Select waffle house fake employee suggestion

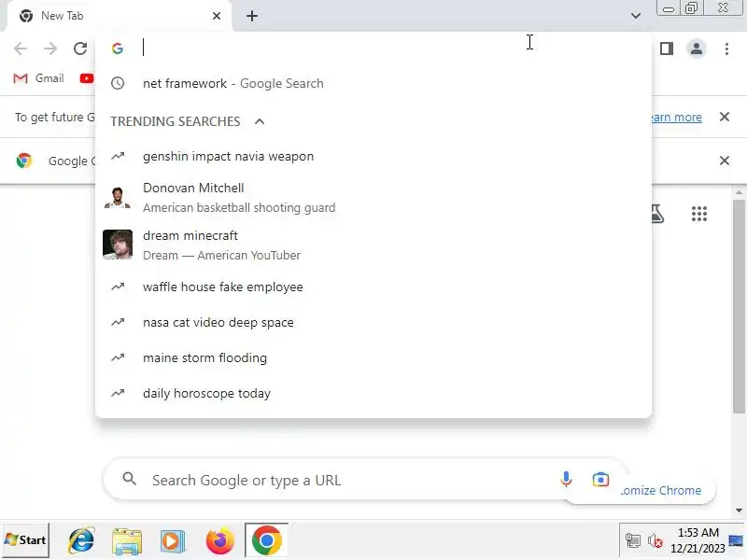click(x=373, y=287)
